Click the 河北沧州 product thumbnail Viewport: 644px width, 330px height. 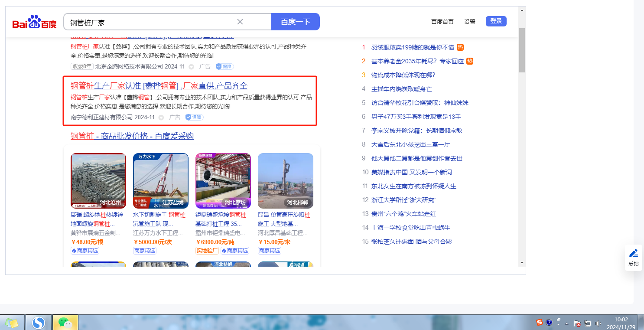98,181
